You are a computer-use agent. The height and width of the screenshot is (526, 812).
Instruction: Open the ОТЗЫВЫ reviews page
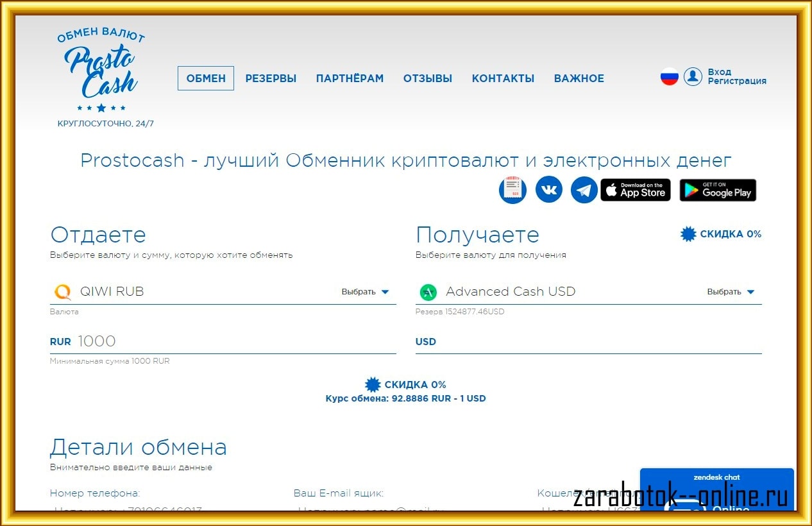[427, 78]
